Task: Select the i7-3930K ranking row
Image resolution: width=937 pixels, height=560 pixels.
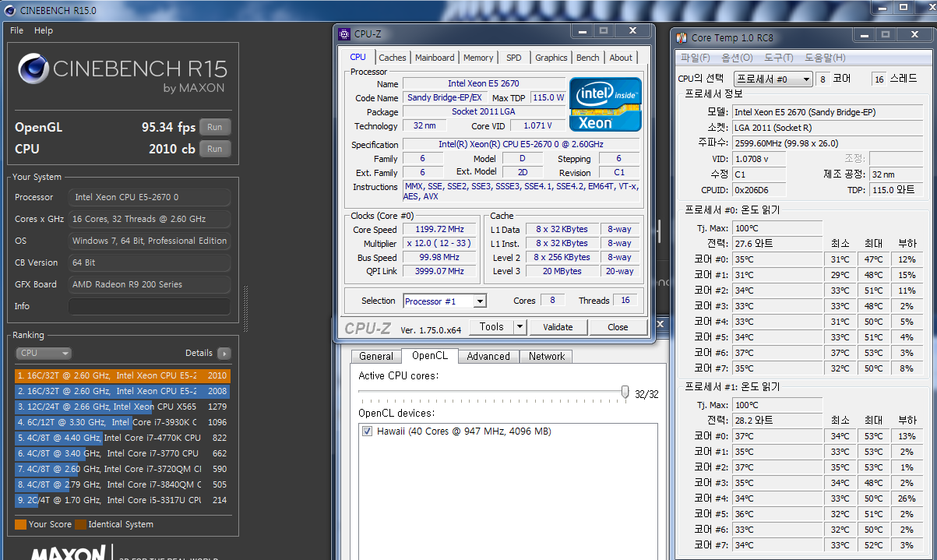Action: [123, 422]
